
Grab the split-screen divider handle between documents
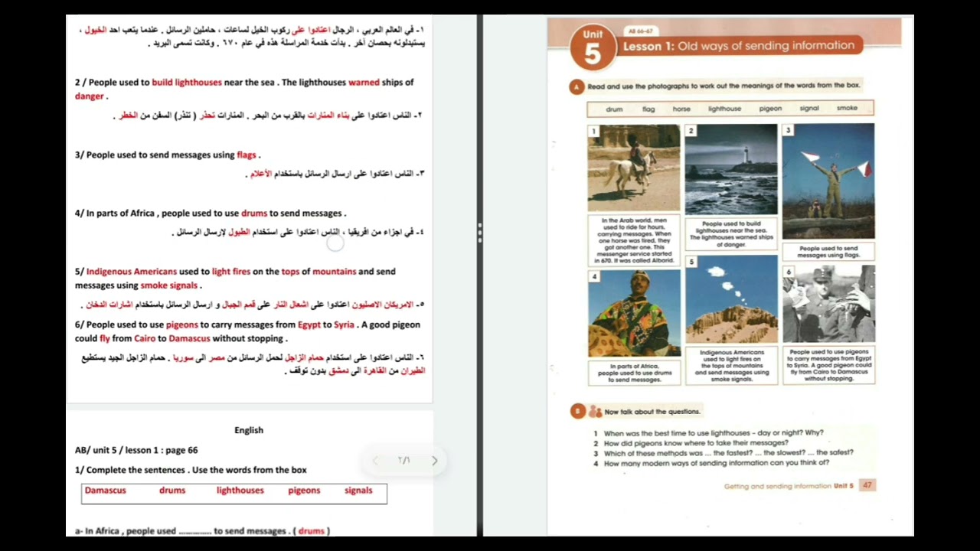point(479,233)
